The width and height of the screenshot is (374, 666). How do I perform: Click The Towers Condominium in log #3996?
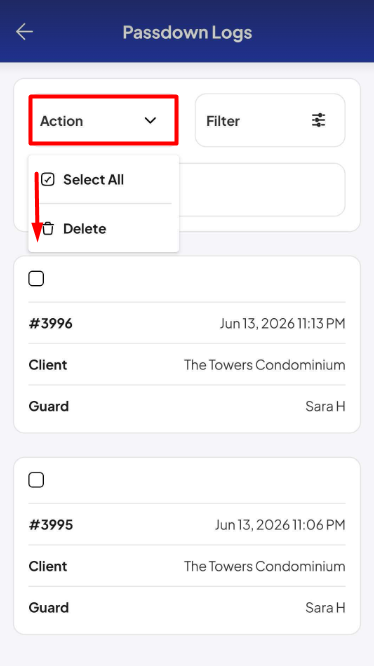[x=264, y=365]
